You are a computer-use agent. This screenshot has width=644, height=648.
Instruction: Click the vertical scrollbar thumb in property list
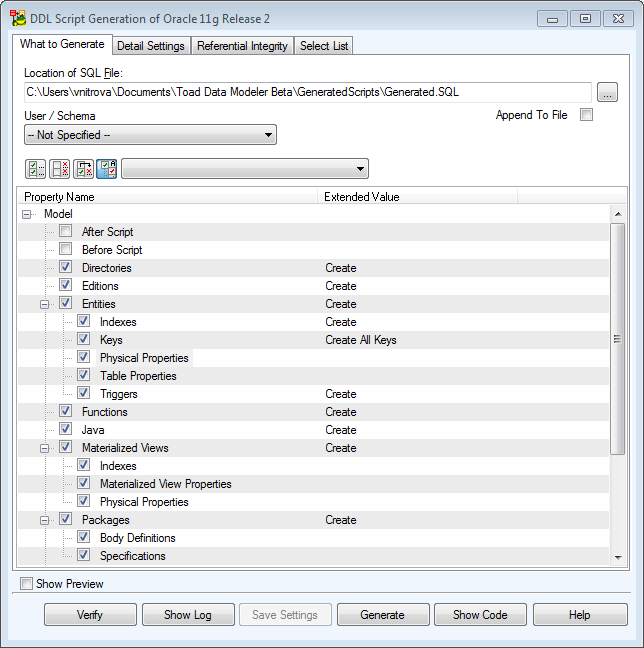[x=618, y=339]
